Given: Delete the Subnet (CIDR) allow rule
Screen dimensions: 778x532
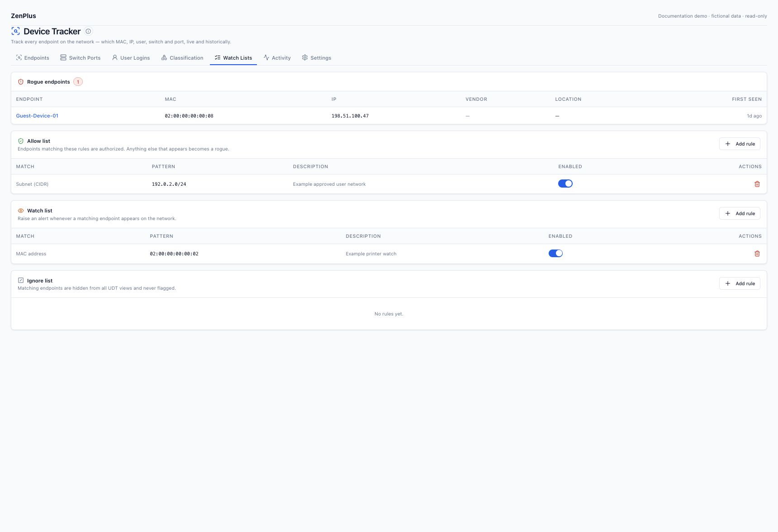Looking at the screenshot, I should point(757,184).
